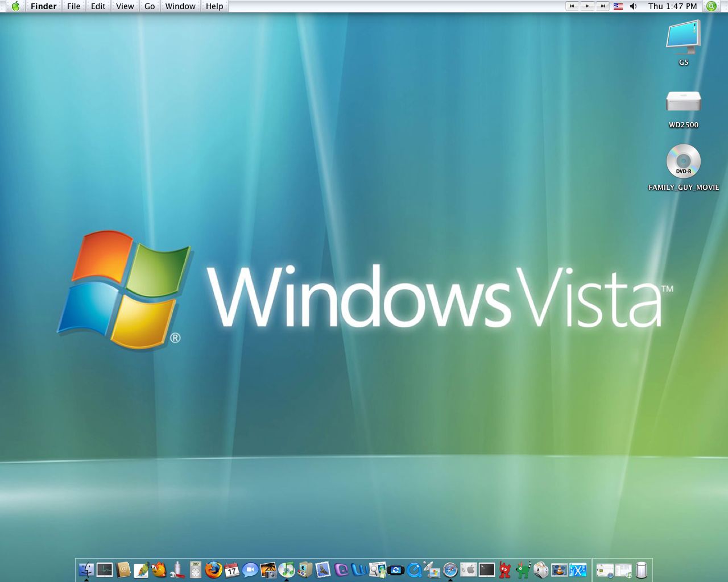
Task: Open the orange fish app in dock
Action: tap(159, 569)
